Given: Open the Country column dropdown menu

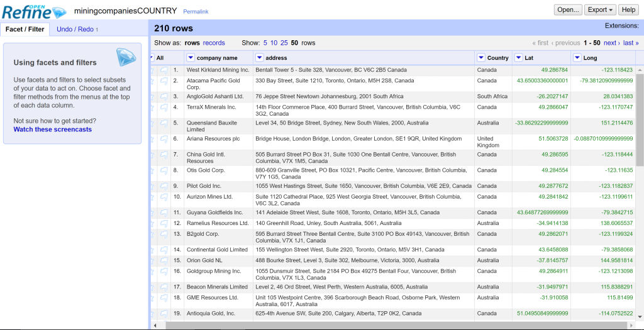Looking at the screenshot, I should (481, 58).
